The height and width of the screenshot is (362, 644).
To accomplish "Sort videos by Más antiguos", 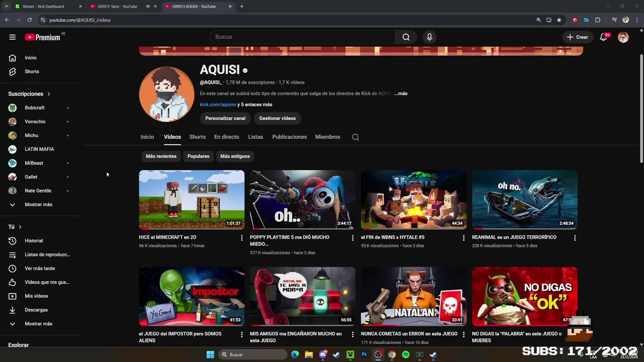I will (235, 156).
